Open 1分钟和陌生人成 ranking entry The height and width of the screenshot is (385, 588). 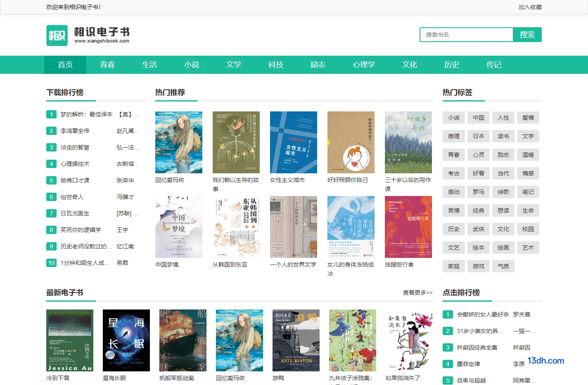point(85,263)
